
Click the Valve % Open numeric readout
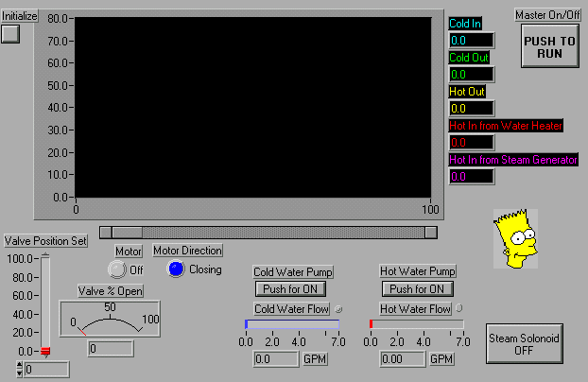[x=111, y=349]
